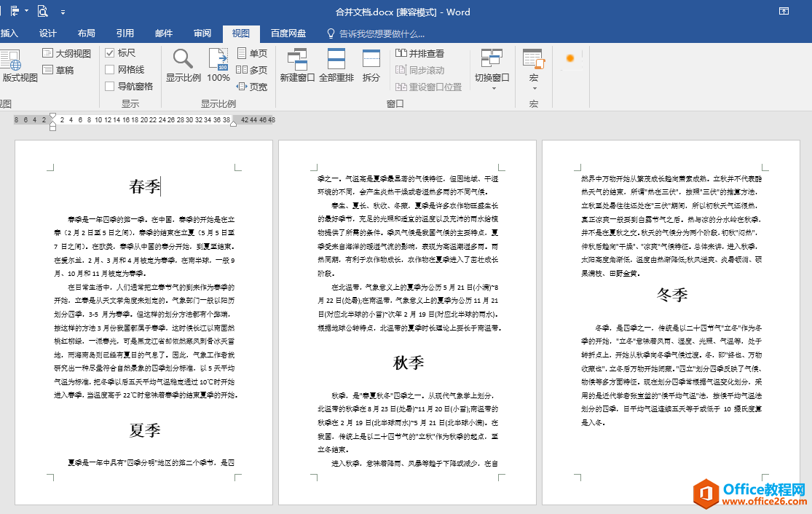This screenshot has width=812, height=514.
Task: Open the Customize Quick Access Toolbar arrow
Action: (x=63, y=12)
